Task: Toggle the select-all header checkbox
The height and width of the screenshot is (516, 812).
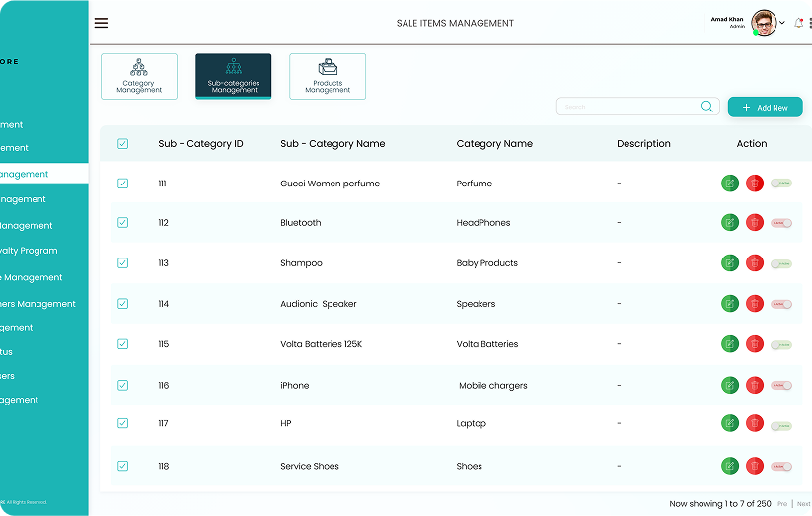Action: (123, 144)
